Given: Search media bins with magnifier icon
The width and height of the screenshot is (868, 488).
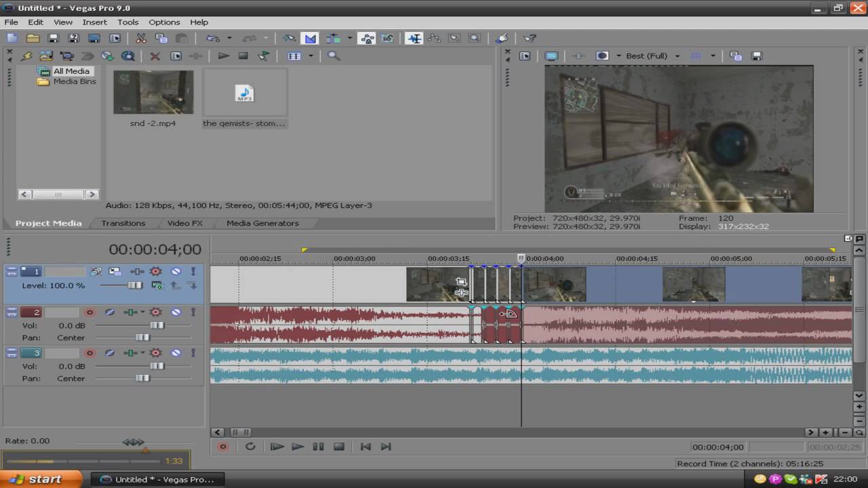Looking at the screenshot, I should point(334,56).
